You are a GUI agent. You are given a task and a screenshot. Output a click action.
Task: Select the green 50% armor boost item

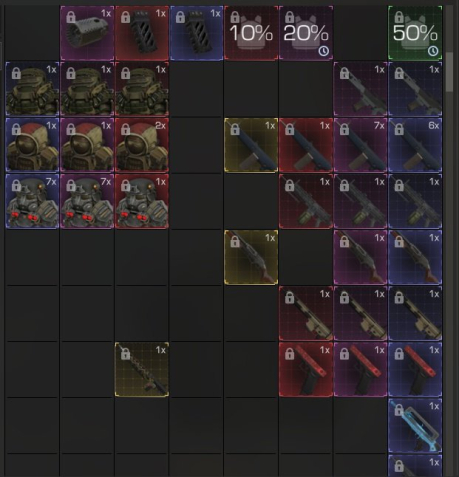415,33
